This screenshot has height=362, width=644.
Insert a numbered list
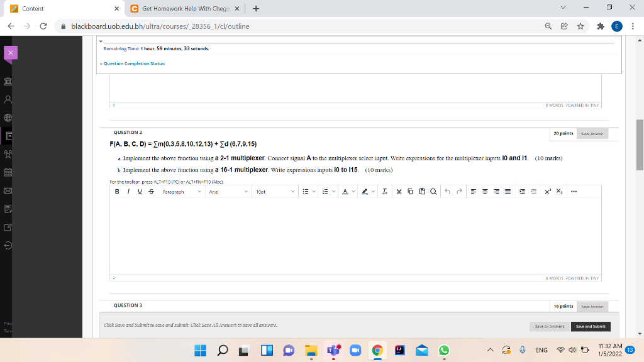click(x=325, y=191)
